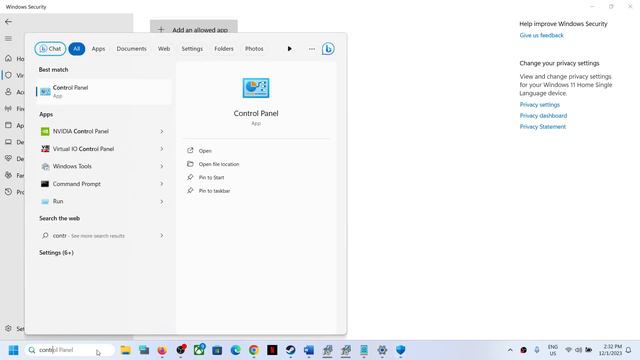640x360 pixels.
Task: Expand Windows Tools result arrow
Action: [x=162, y=167]
